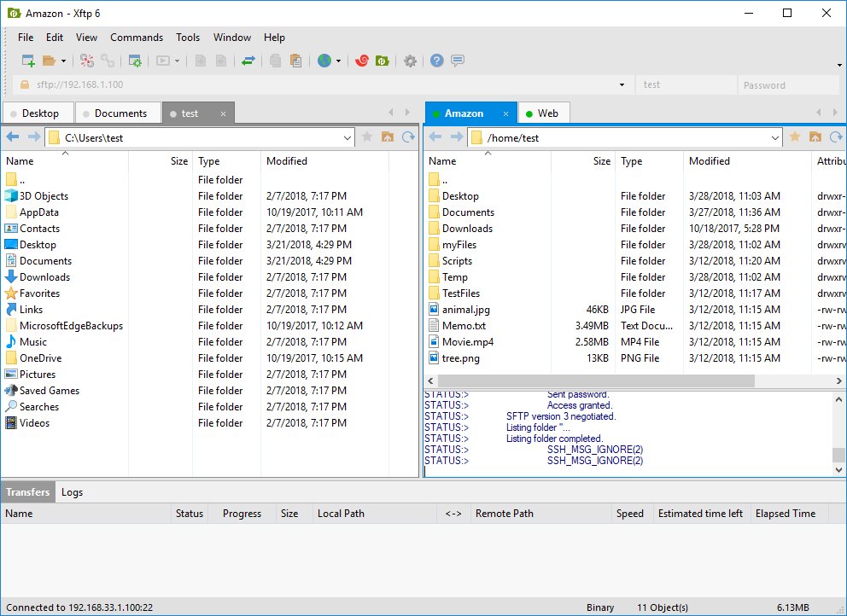Screen dimensions: 847x616
Task: Click the blue-green transfer arrows icon
Action: (247, 61)
